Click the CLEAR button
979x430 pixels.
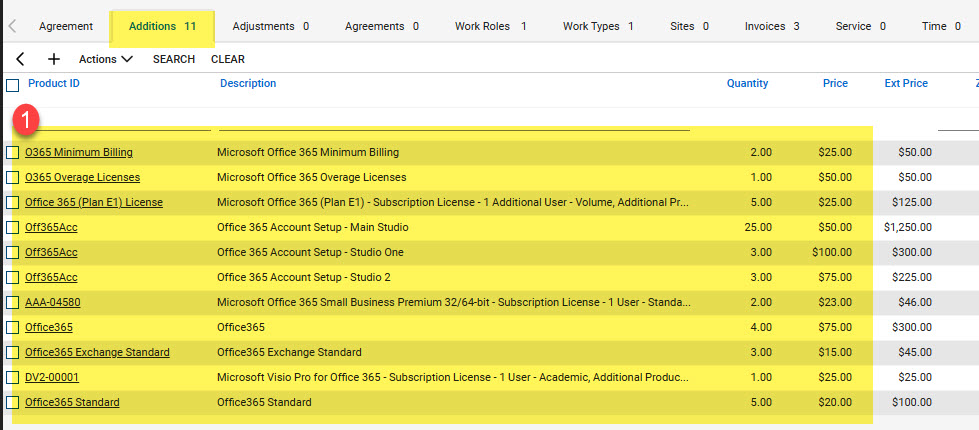[228, 59]
